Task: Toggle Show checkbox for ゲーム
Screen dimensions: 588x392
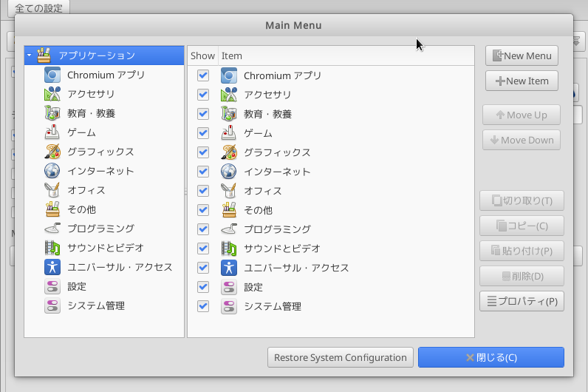Action: tap(203, 133)
